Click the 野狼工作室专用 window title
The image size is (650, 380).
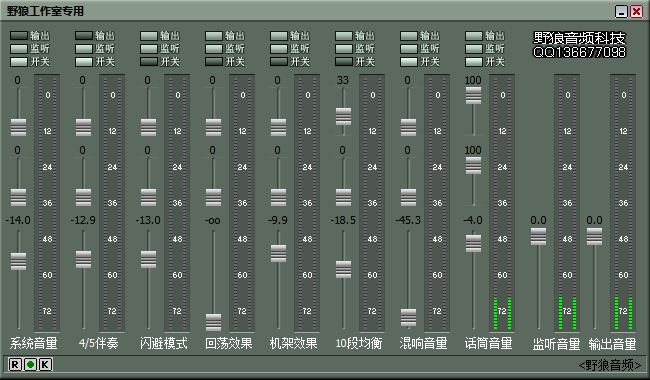click(x=46, y=11)
